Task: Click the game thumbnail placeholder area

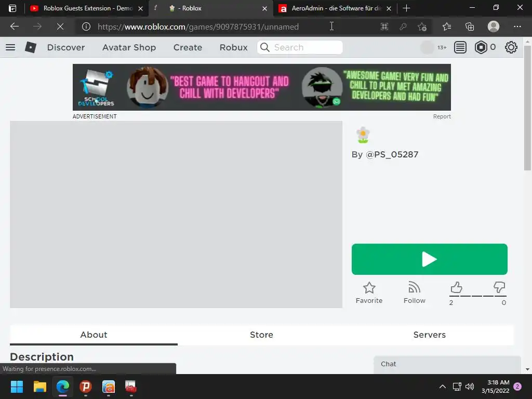Action: 176,215
